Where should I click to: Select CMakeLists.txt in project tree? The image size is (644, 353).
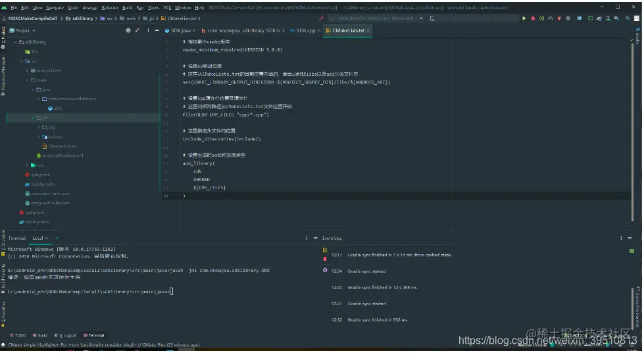click(60, 146)
